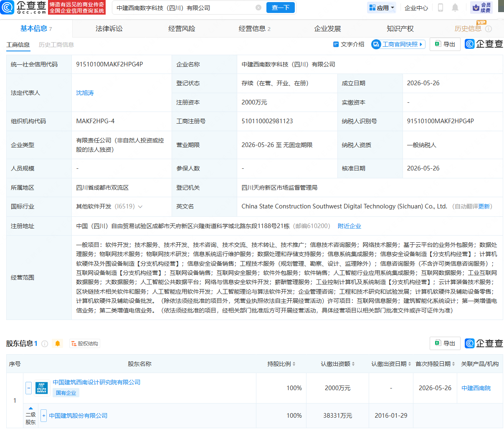
Task: Open notifications bell in header
Action: pyautogui.click(x=455, y=8)
